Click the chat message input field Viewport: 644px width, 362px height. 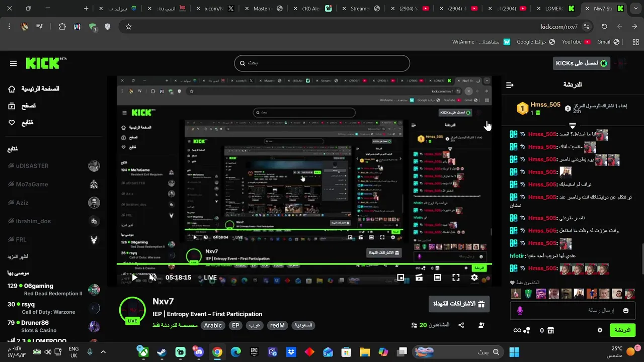pyautogui.click(x=572, y=311)
